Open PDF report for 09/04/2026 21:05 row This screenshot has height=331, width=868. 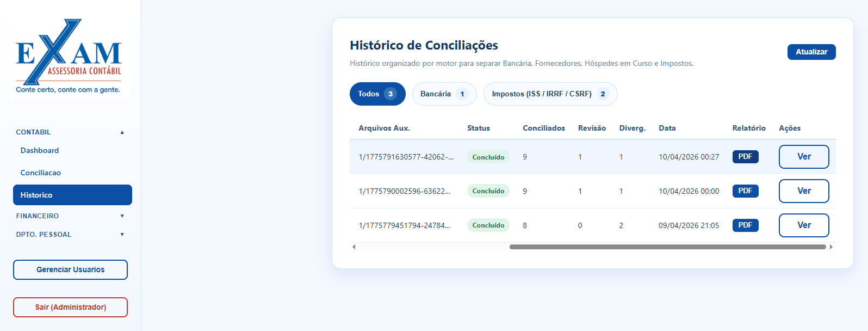coord(746,225)
